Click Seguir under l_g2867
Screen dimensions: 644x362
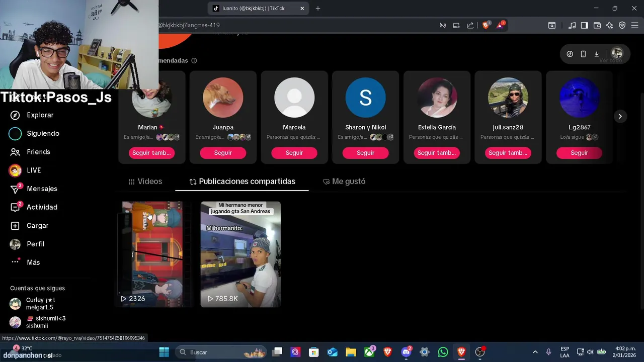[579, 153]
